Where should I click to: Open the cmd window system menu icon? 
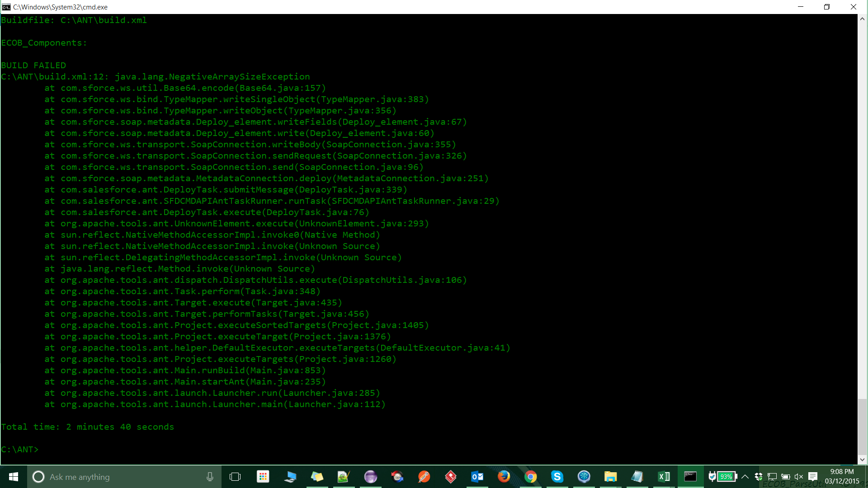(6, 7)
